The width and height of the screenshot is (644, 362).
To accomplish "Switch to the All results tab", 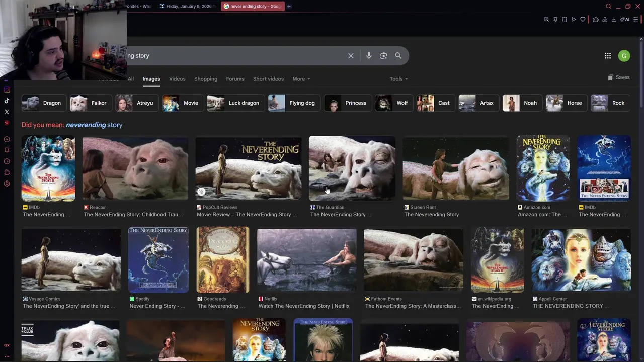I will click(x=131, y=79).
